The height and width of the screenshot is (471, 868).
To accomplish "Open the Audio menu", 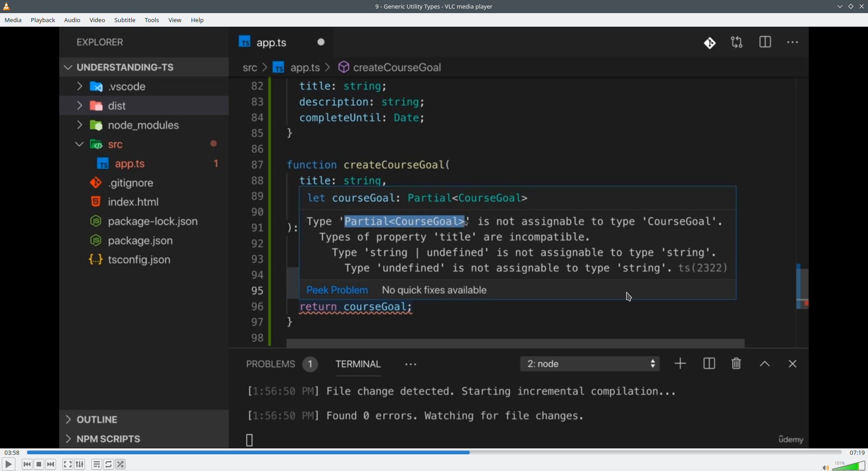I will [72, 20].
